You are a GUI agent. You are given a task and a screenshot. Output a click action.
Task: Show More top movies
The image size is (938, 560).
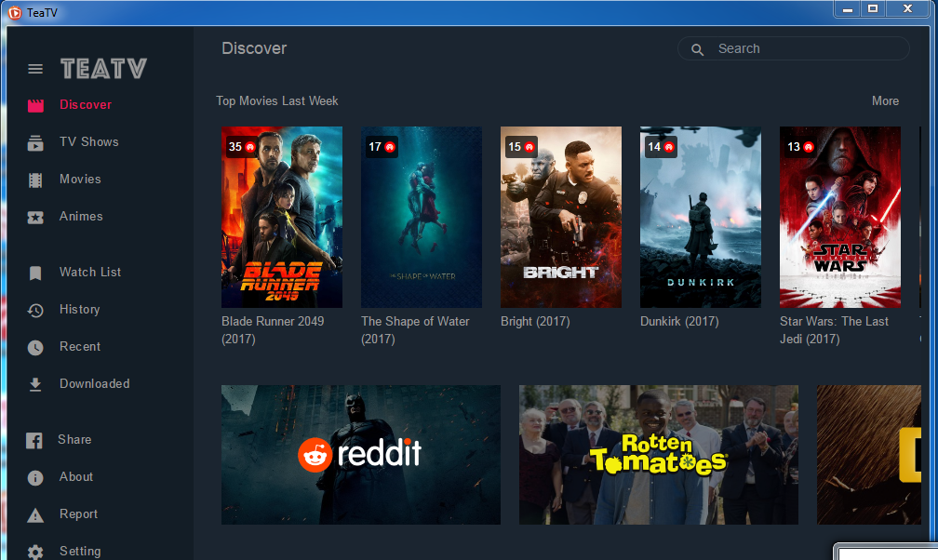click(885, 100)
